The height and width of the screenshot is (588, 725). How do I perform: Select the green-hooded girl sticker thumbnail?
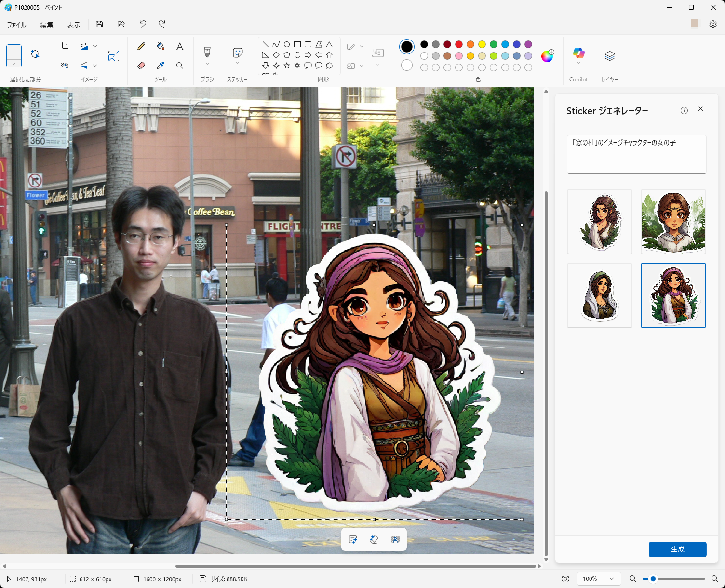(600, 295)
